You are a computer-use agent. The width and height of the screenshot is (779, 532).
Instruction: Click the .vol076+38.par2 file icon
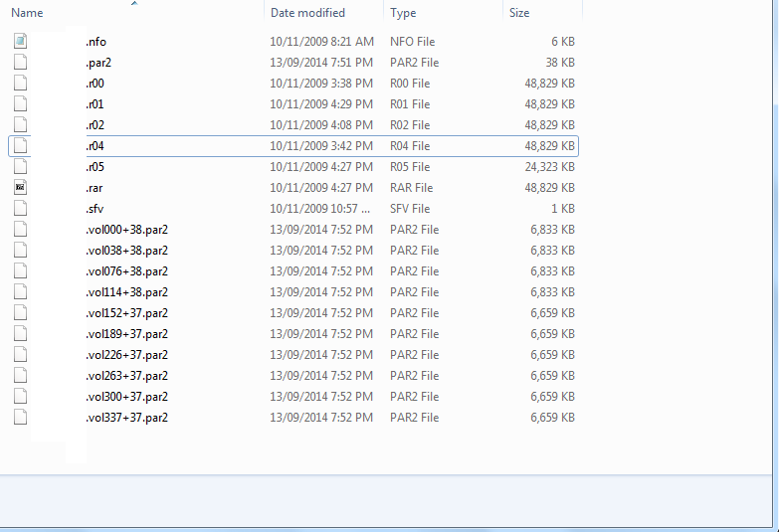(x=20, y=270)
